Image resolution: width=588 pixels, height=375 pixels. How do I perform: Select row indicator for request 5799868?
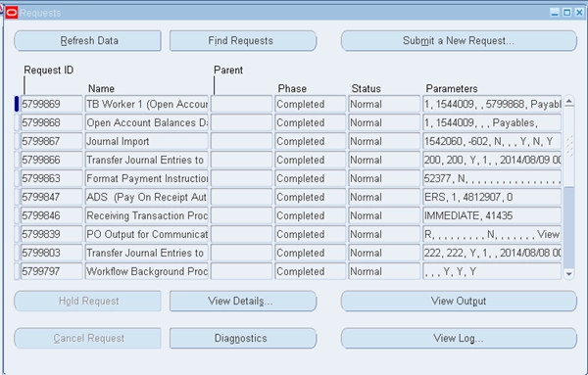17,122
